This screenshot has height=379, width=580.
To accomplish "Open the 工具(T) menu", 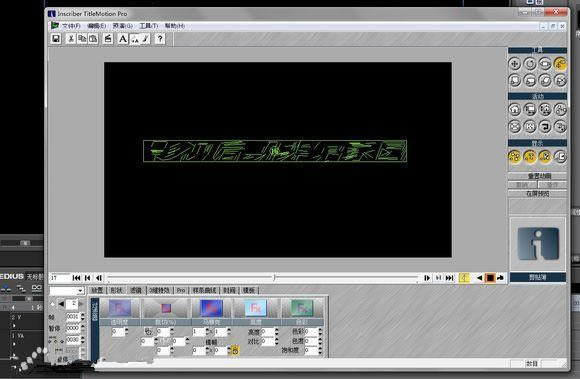I will [148, 26].
